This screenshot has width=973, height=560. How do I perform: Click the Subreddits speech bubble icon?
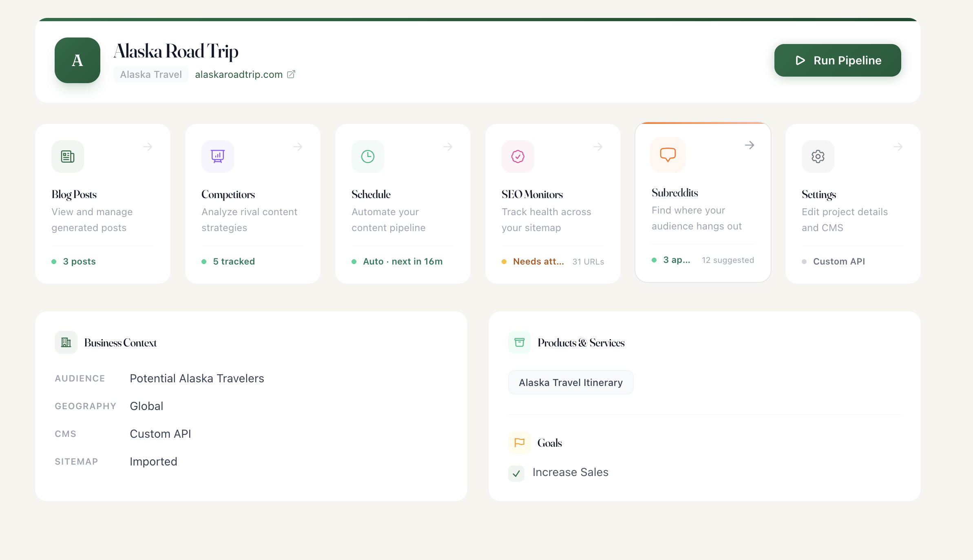pos(668,155)
